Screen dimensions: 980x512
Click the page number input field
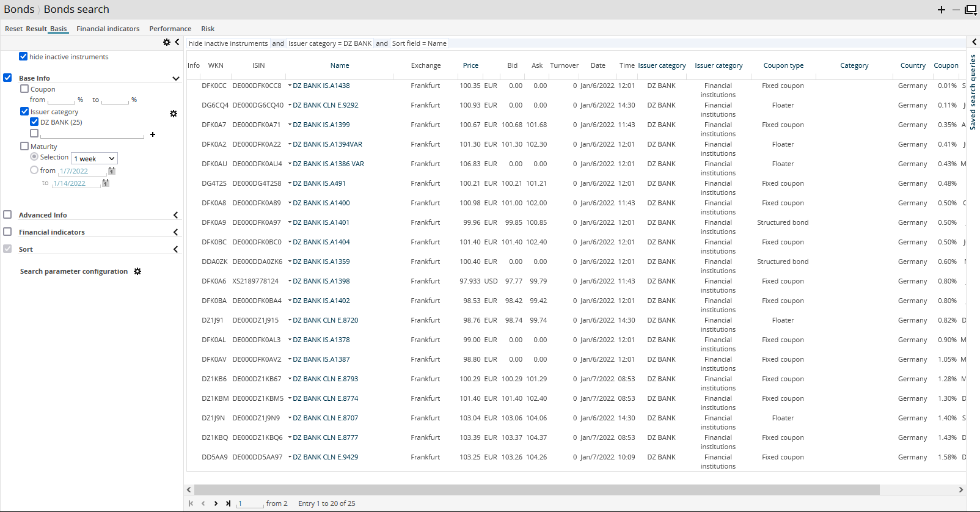[x=249, y=503]
